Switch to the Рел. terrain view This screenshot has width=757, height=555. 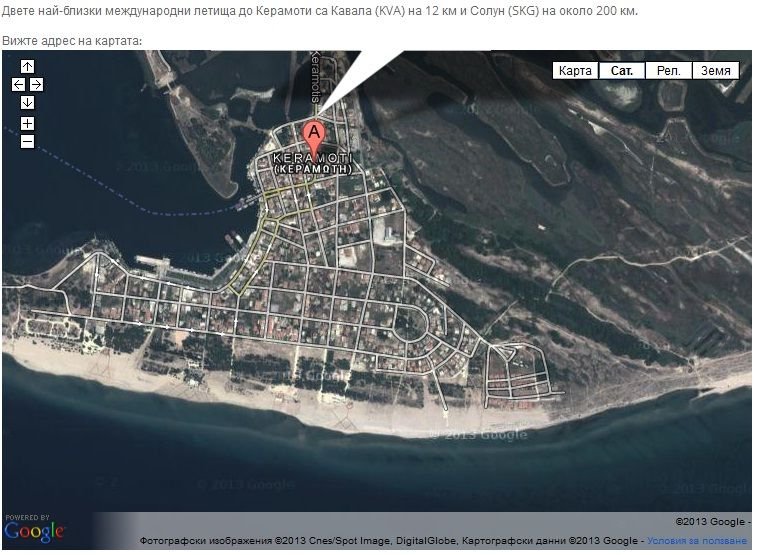click(x=668, y=71)
